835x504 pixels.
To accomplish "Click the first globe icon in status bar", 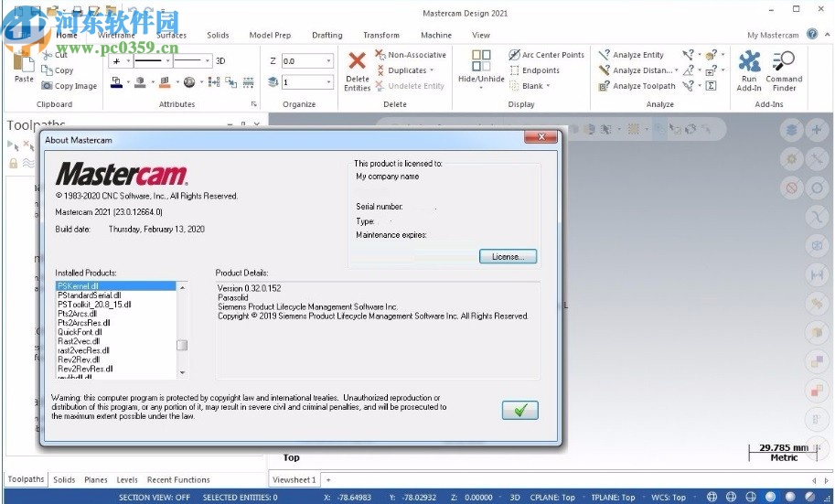I will [x=712, y=497].
